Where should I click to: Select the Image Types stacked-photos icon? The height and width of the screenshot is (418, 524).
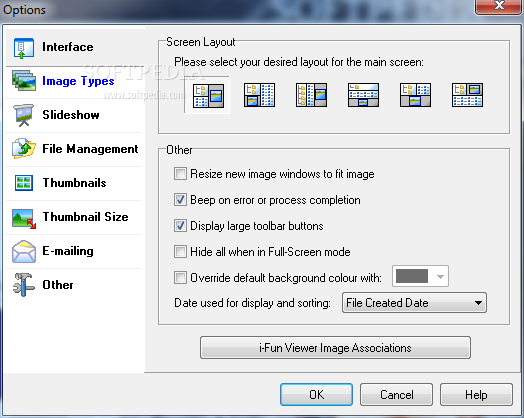pos(24,81)
